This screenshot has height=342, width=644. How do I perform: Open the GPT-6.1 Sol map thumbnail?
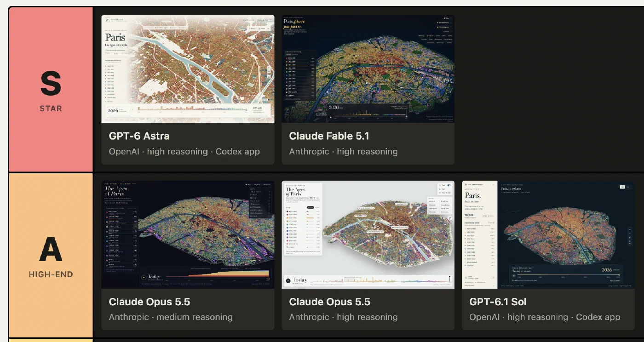coord(548,234)
